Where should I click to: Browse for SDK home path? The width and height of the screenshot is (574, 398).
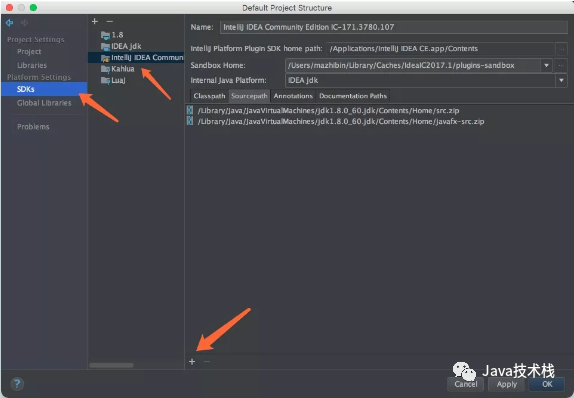(561, 49)
